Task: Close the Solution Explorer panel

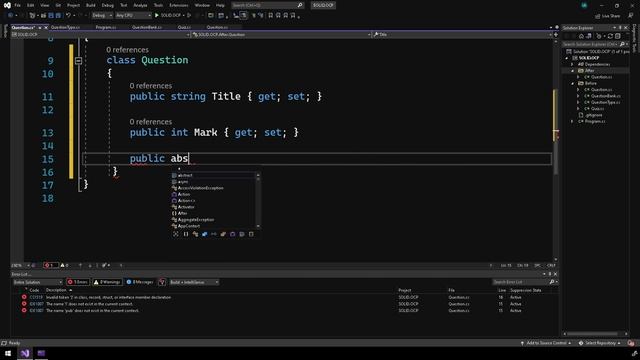Action: [626, 28]
